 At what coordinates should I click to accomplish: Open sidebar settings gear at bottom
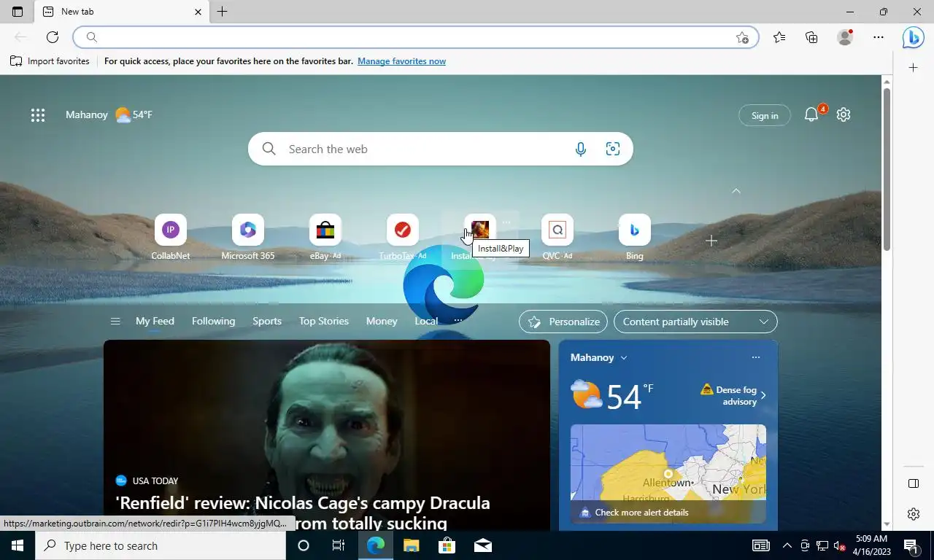(913, 514)
